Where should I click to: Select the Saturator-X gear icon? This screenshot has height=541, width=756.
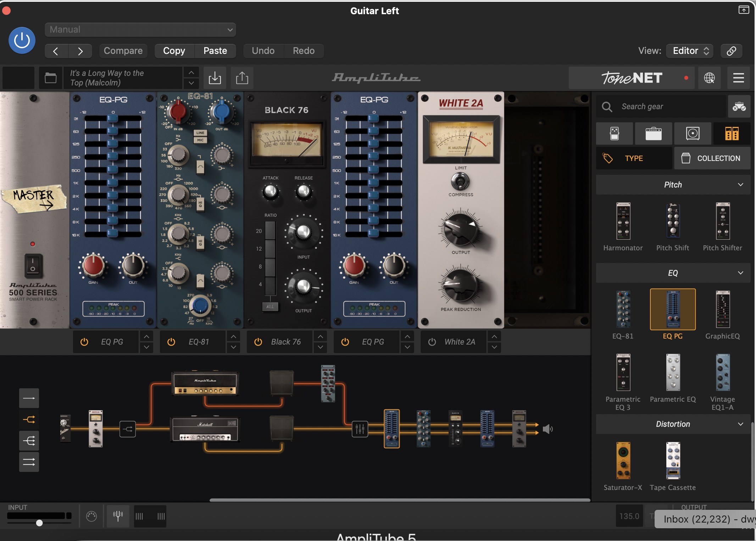coord(623,461)
